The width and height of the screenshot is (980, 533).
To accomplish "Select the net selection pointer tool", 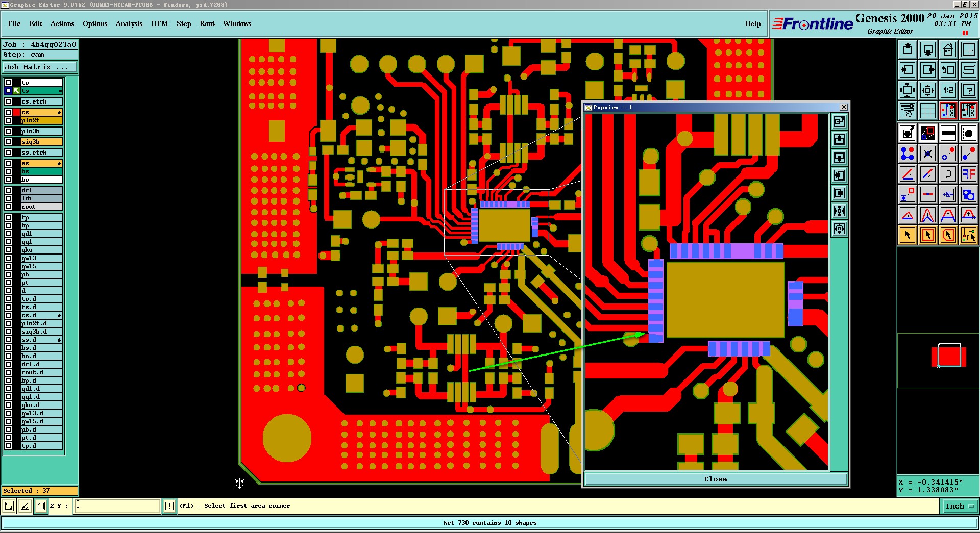I will (969, 235).
